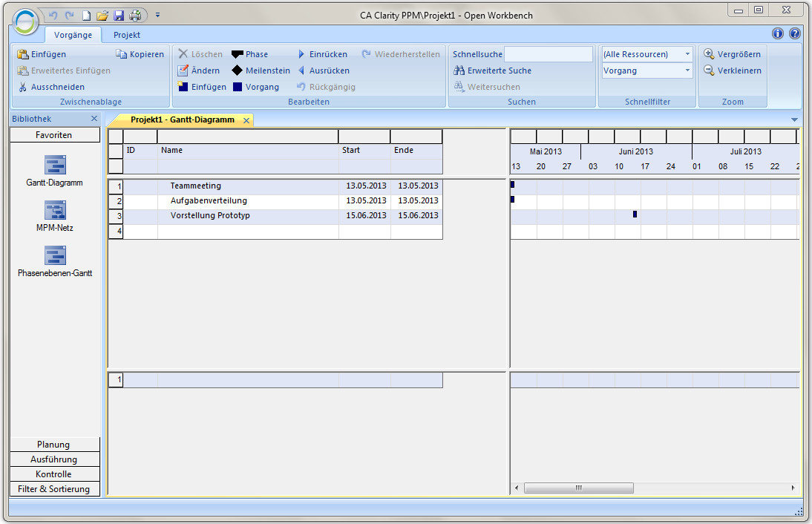This screenshot has height=524, width=812.
Task: Save project with the floppy disk icon
Action: click(119, 16)
